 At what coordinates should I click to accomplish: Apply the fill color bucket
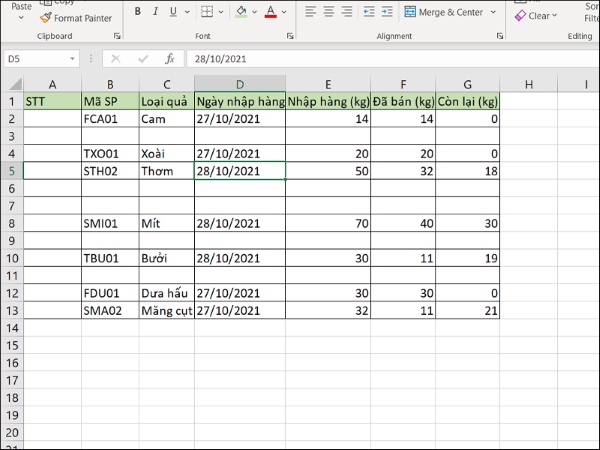(240, 13)
